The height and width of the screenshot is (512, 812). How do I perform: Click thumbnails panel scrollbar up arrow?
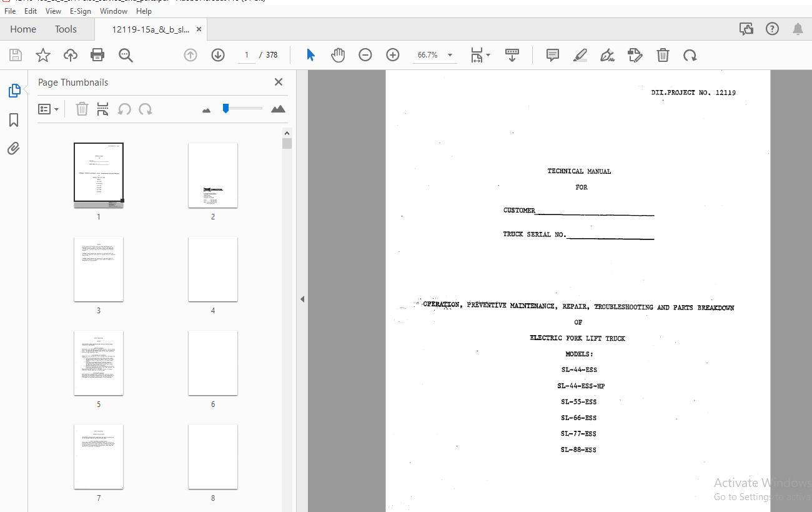coord(287,133)
